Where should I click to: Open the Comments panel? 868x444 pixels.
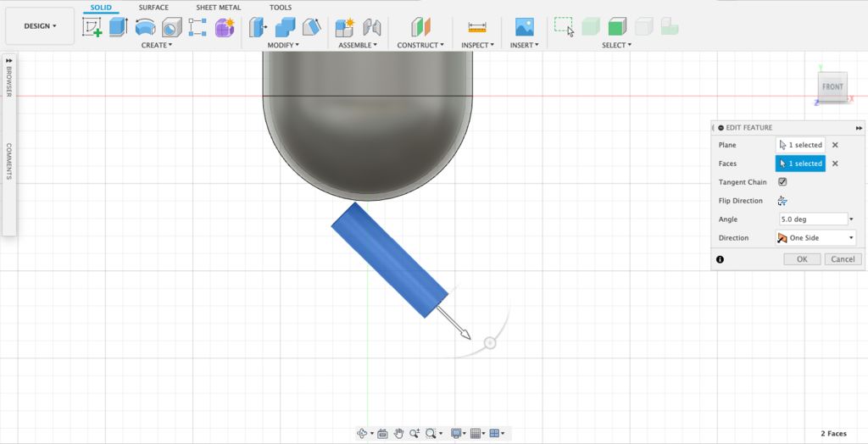(8, 161)
